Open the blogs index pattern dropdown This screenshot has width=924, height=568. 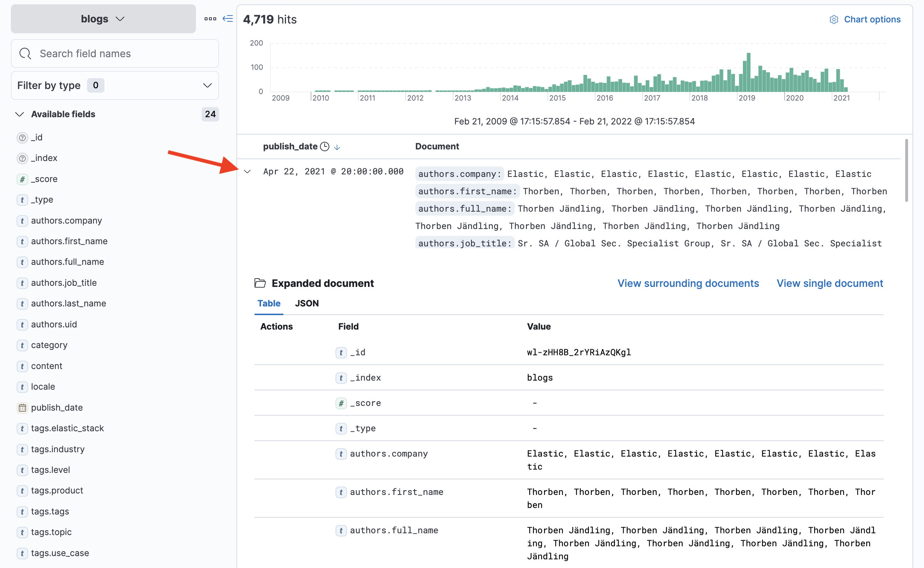pyautogui.click(x=103, y=19)
